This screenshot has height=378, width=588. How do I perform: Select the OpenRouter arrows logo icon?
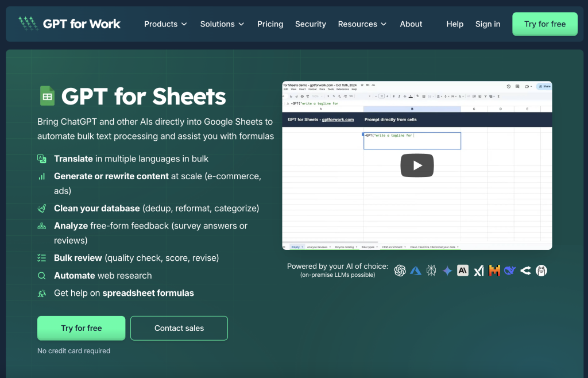point(526,271)
